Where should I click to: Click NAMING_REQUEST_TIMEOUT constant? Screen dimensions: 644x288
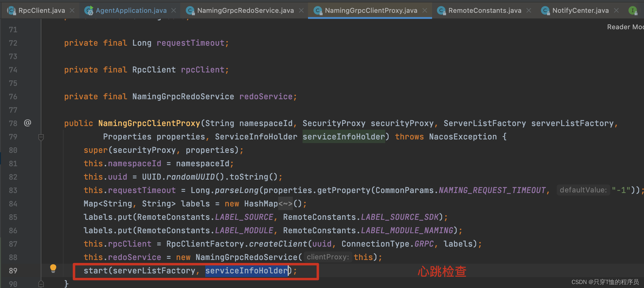pos(492,190)
